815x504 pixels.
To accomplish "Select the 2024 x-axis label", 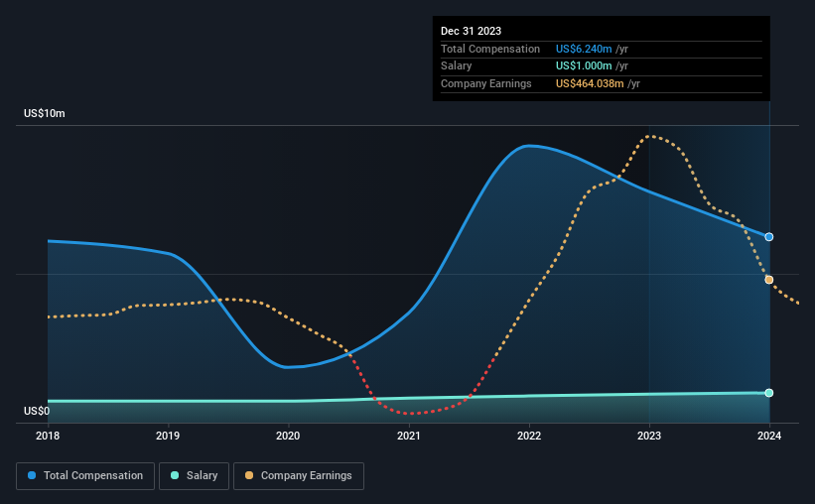I will [769, 436].
